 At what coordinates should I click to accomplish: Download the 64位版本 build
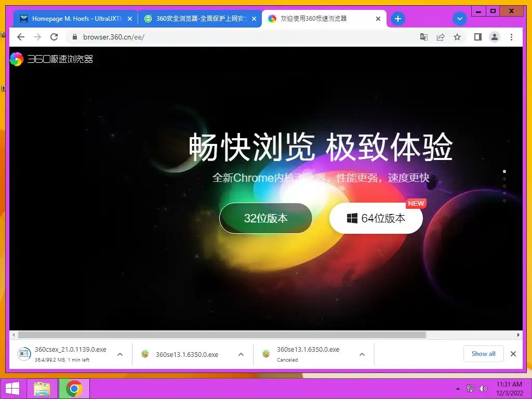click(376, 218)
